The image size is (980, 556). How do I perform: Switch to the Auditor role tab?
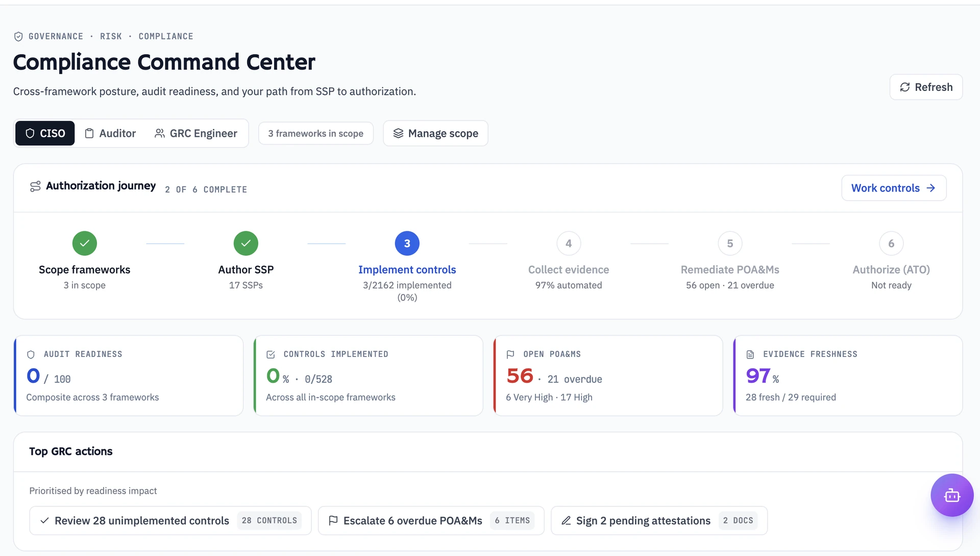point(110,133)
